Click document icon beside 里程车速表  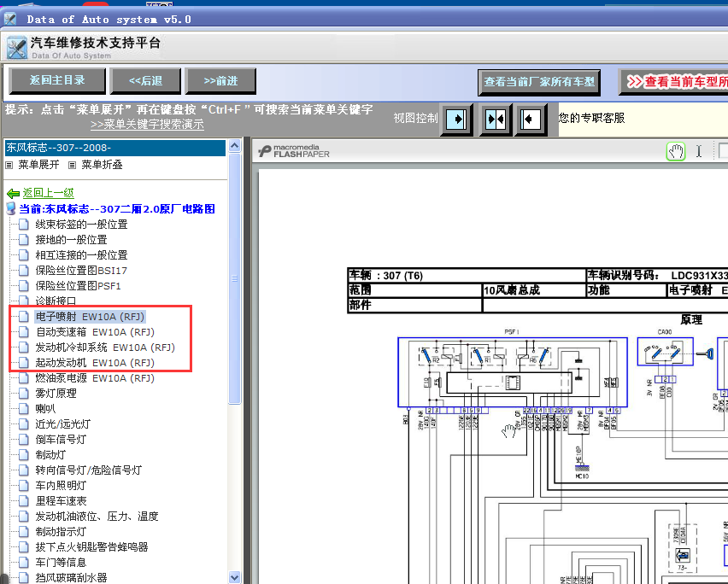coord(24,501)
